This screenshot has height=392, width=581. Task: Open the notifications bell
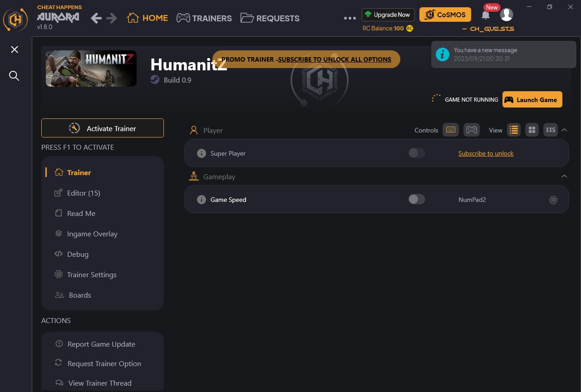click(x=486, y=15)
